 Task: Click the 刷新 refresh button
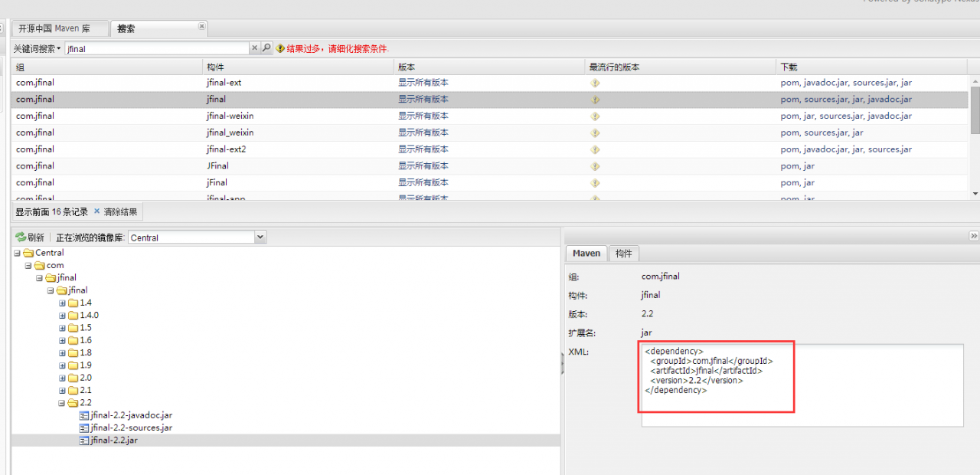point(30,237)
